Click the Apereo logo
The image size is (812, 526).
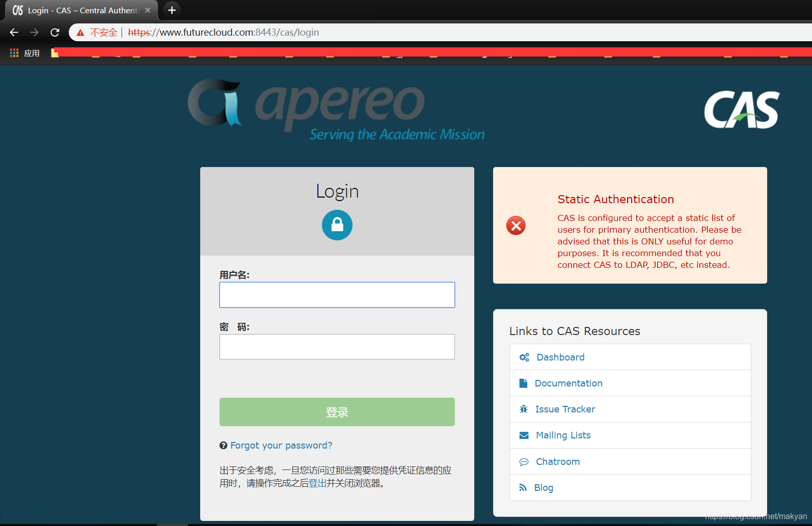click(x=336, y=109)
